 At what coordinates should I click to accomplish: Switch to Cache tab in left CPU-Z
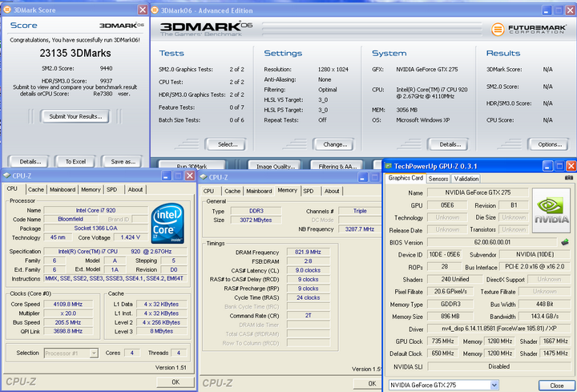click(36, 189)
